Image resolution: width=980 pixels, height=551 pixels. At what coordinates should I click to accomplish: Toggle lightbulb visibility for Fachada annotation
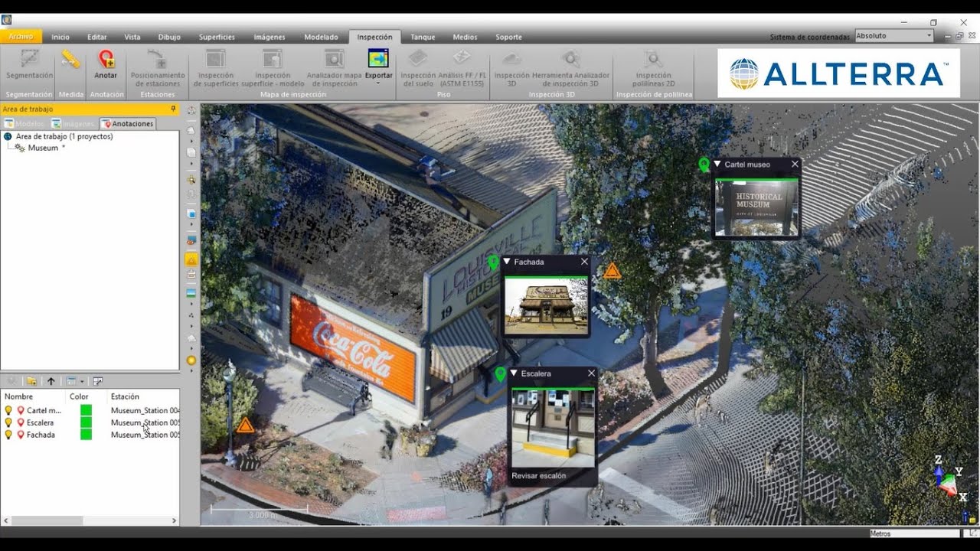coord(9,435)
